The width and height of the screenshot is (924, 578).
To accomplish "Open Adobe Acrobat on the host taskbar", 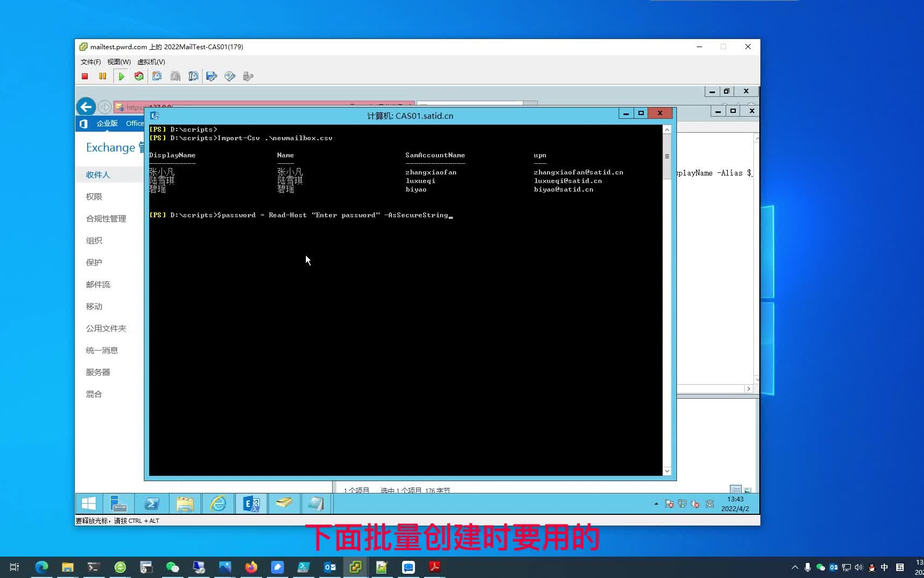I will click(435, 567).
